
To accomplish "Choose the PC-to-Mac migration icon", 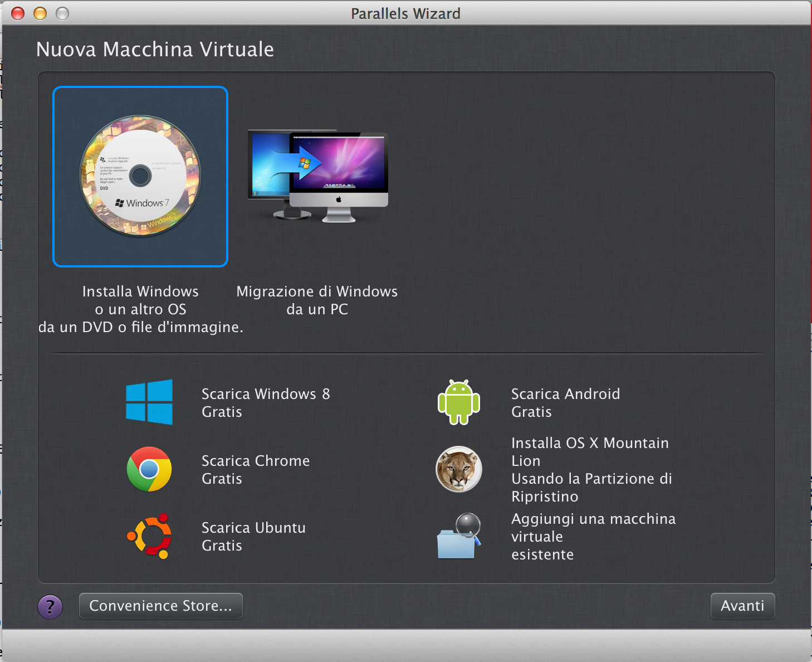I will pyautogui.click(x=318, y=177).
